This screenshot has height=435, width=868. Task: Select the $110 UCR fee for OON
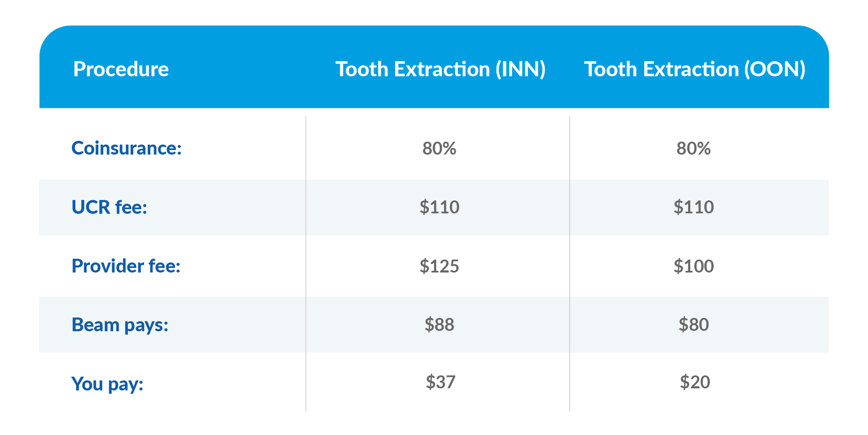[x=693, y=207]
